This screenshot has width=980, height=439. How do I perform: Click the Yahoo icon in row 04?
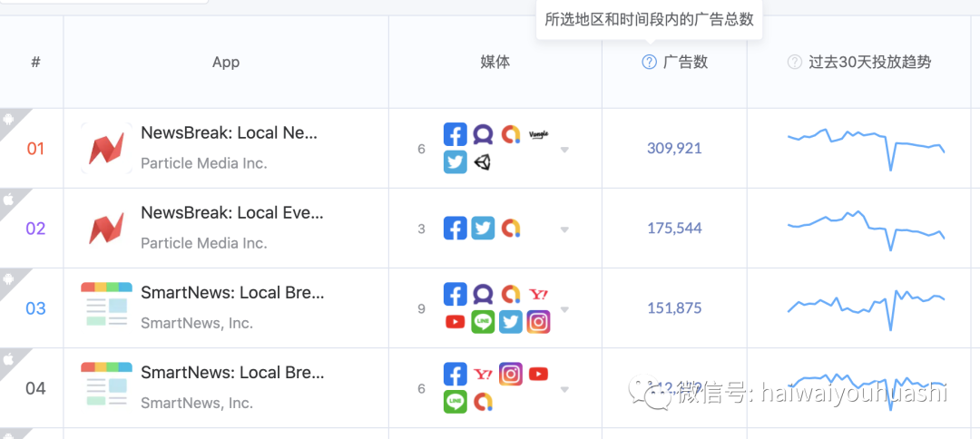click(x=483, y=374)
